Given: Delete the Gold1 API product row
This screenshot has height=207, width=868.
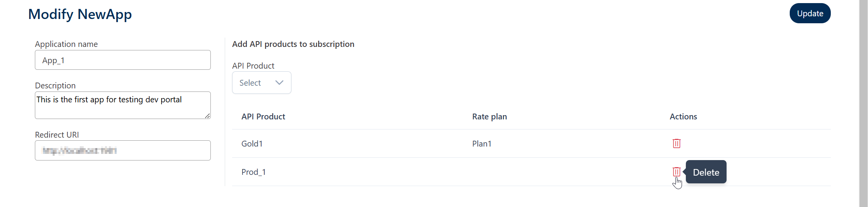Looking at the screenshot, I should 677,143.
